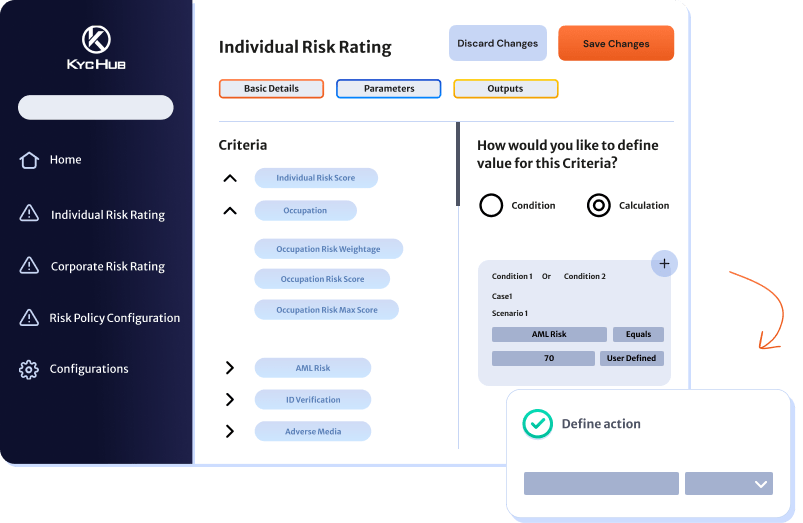The width and height of the screenshot is (803, 523).
Task: Click the Define action input field
Action: tap(601, 484)
